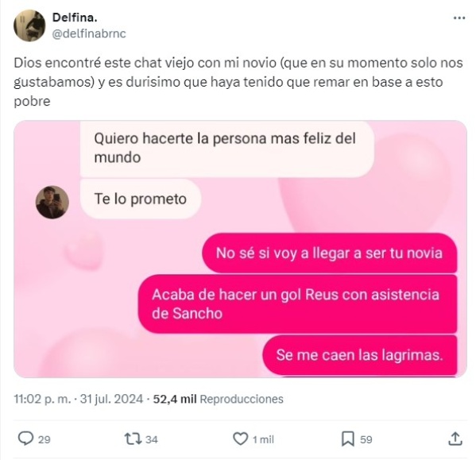This screenshot has height=460, width=476.
Task: Click the reply speech bubble icon
Action: 25,439
